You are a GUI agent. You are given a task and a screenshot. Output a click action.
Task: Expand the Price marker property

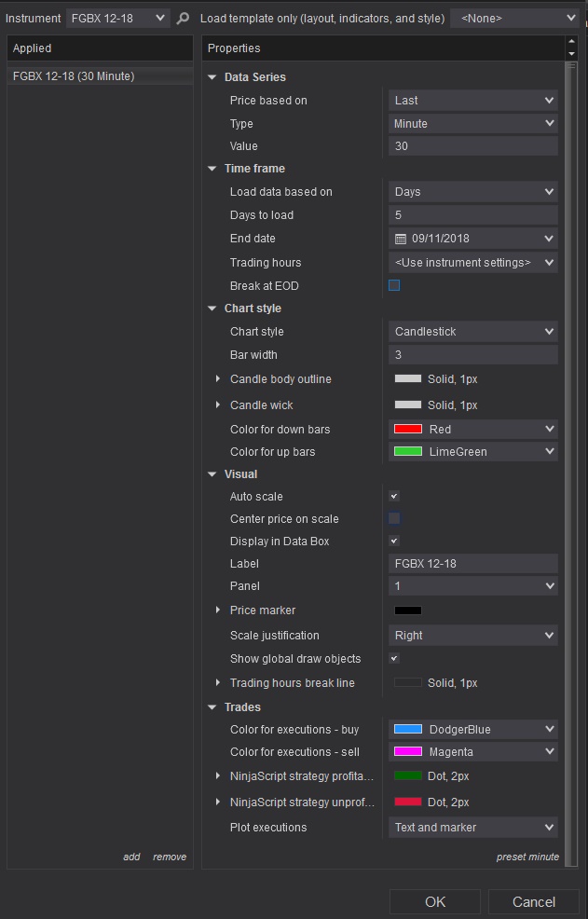(218, 610)
